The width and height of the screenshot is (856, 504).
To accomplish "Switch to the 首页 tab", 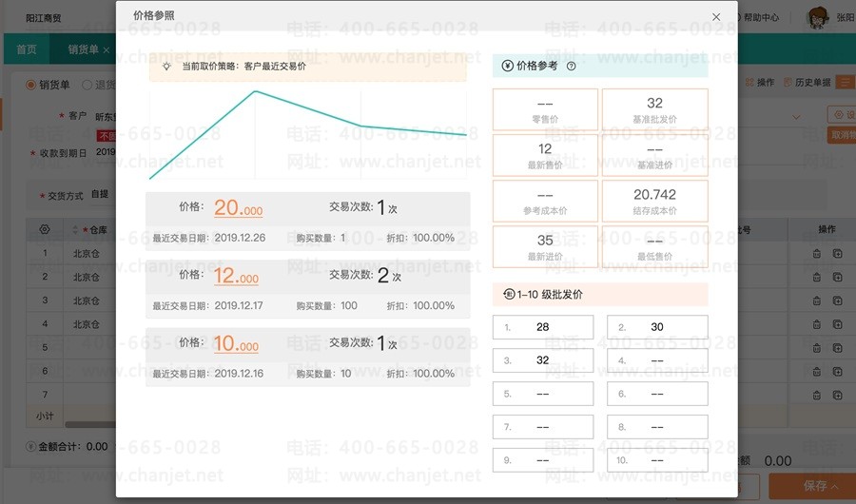I will click(x=27, y=49).
